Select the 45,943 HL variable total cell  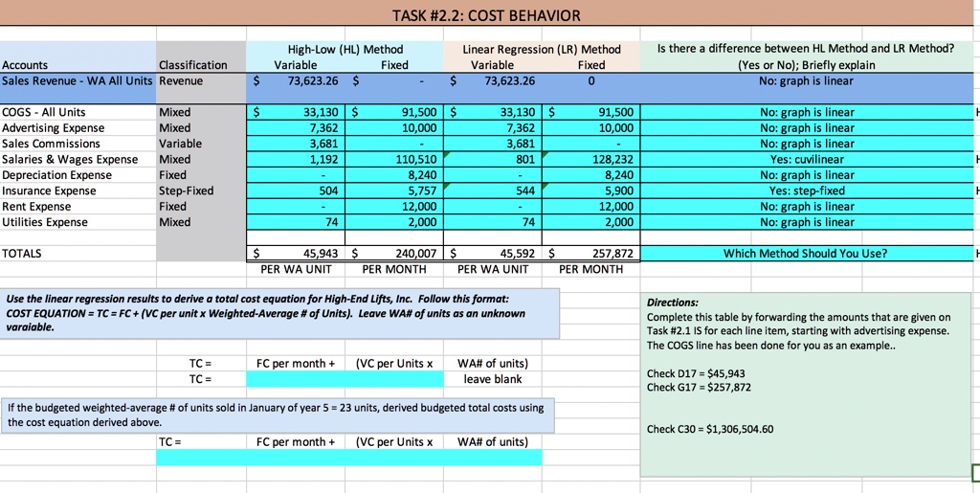click(296, 253)
